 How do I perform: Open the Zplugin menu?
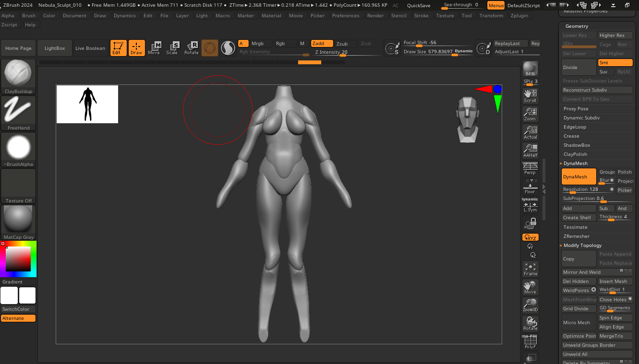pyautogui.click(x=519, y=15)
